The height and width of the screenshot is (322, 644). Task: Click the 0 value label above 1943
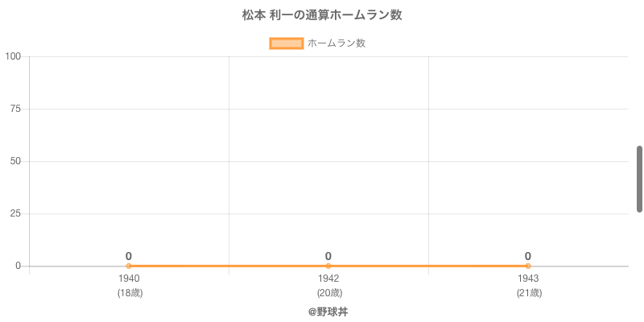tap(528, 256)
